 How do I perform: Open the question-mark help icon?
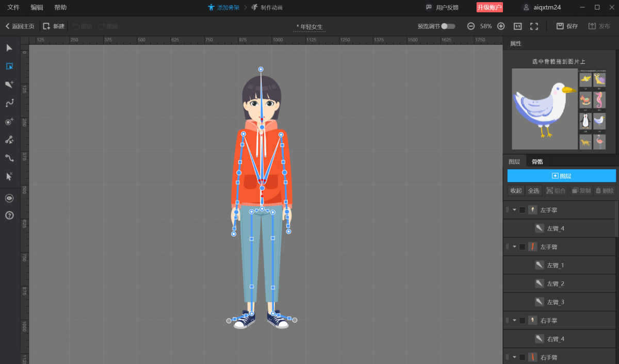(9, 215)
